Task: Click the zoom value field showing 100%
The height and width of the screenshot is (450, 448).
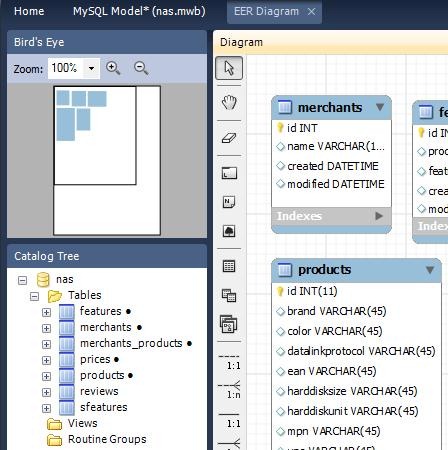Action: point(66,68)
